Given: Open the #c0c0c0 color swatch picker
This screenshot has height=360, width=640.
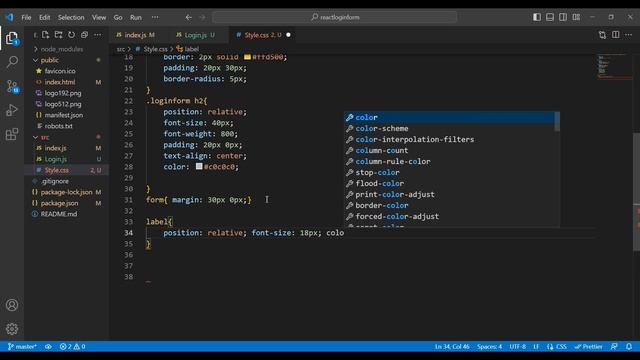Looking at the screenshot, I should coord(199,167).
